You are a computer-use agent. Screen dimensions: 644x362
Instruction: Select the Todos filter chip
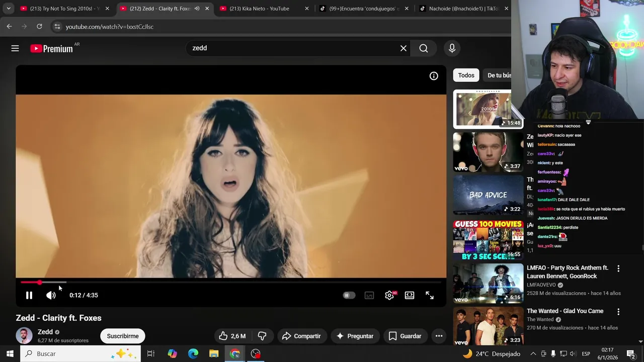pos(466,75)
